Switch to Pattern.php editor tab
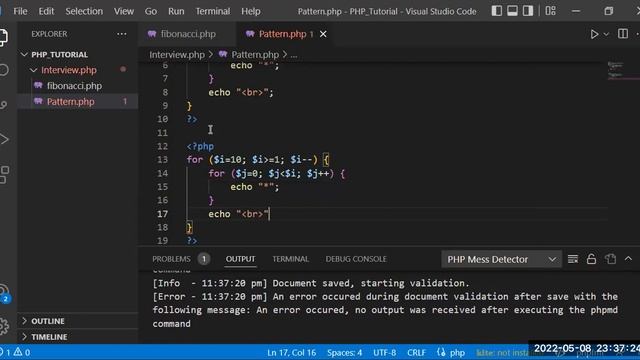The width and height of the screenshot is (640, 360). coord(282,34)
